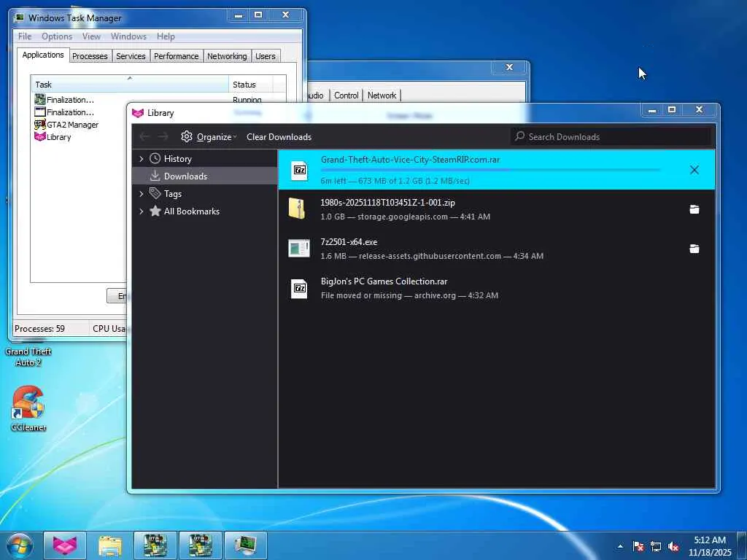The width and height of the screenshot is (747, 560).
Task: Click the History clock icon
Action: pyautogui.click(x=155, y=158)
